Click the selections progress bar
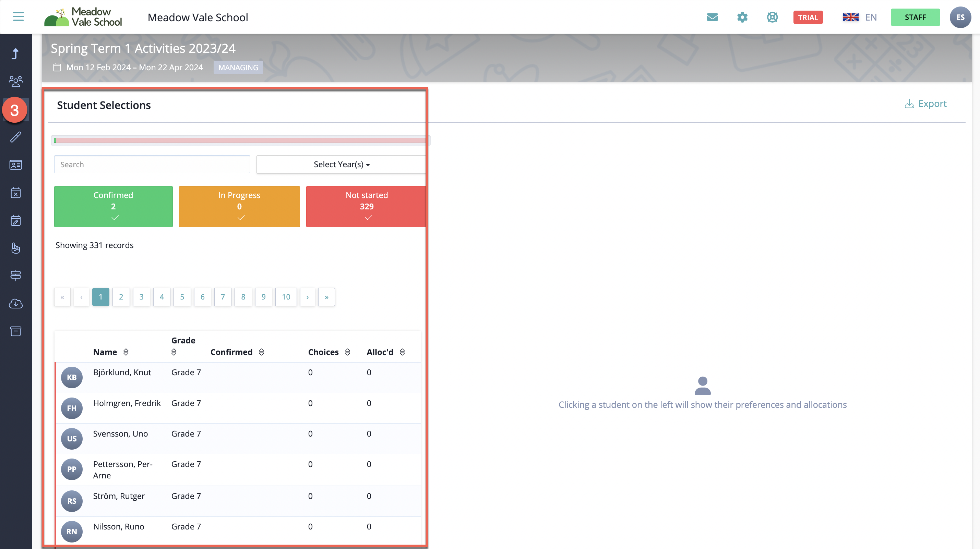980x549 pixels. (x=240, y=141)
